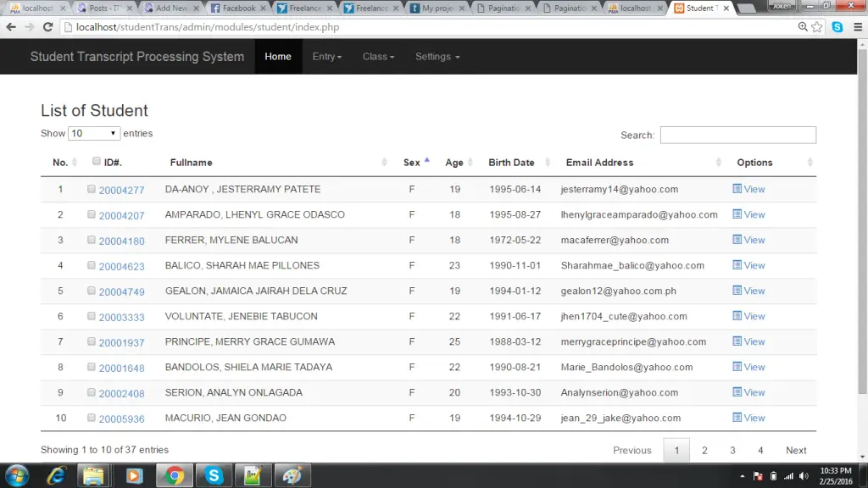Screen dimensions: 868x488
Task: Open the Show entries count dropdown
Action: [x=94, y=134]
